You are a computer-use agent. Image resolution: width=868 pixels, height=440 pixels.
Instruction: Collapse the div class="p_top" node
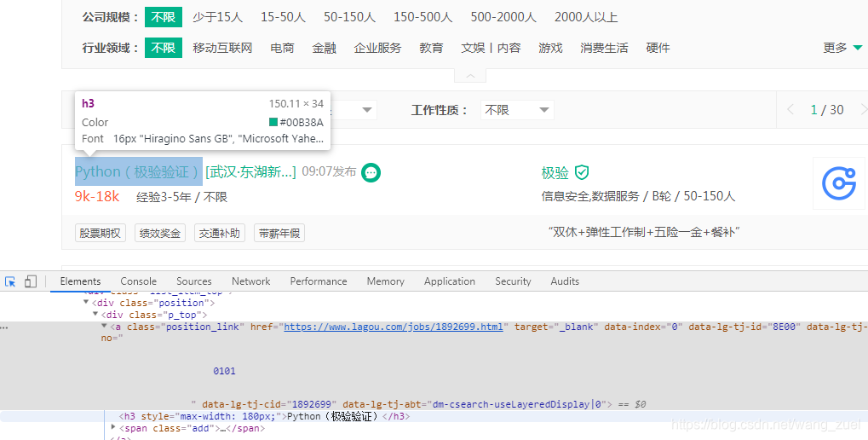tap(95, 315)
